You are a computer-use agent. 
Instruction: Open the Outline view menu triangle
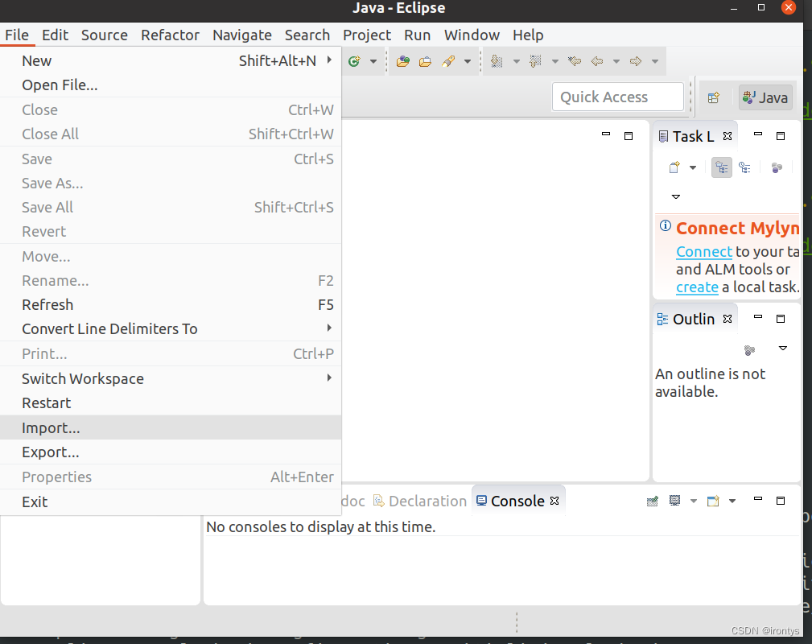[783, 349]
